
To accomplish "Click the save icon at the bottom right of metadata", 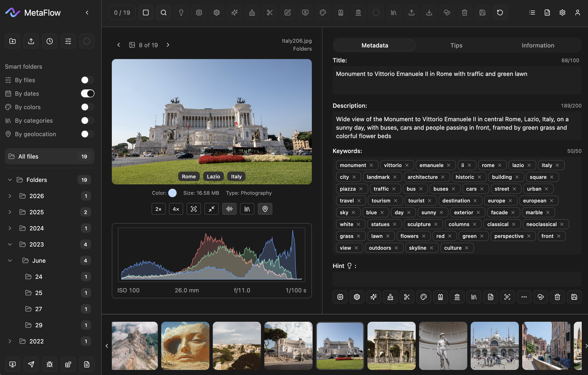I will pyautogui.click(x=574, y=297).
